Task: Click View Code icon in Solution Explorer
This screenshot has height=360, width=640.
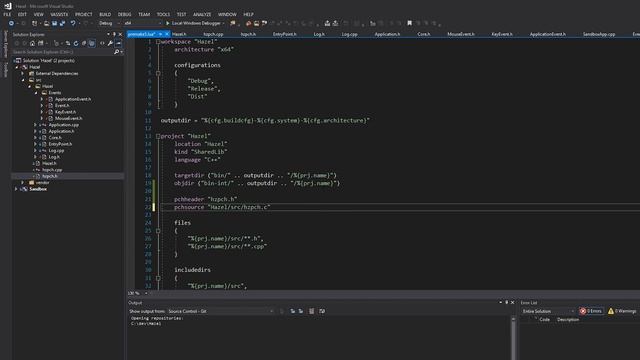Action: (x=102, y=43)
